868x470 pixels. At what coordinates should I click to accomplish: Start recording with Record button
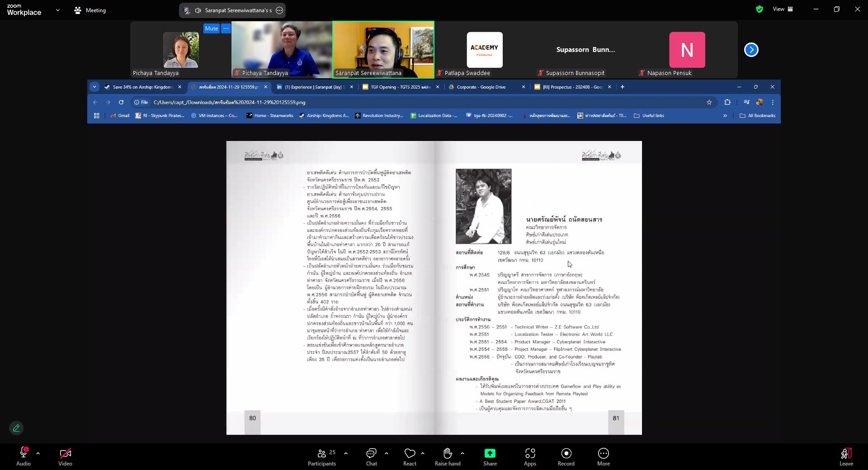566,456
